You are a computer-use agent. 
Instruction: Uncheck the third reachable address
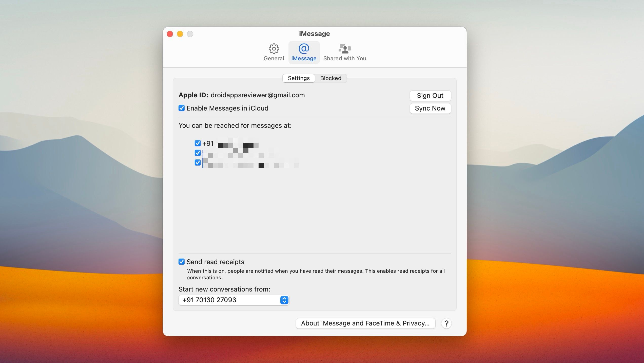(x=198, y=162)
